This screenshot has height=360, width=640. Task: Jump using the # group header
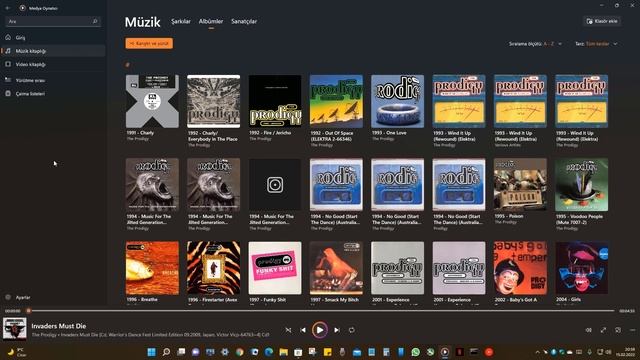click(128, 65)
